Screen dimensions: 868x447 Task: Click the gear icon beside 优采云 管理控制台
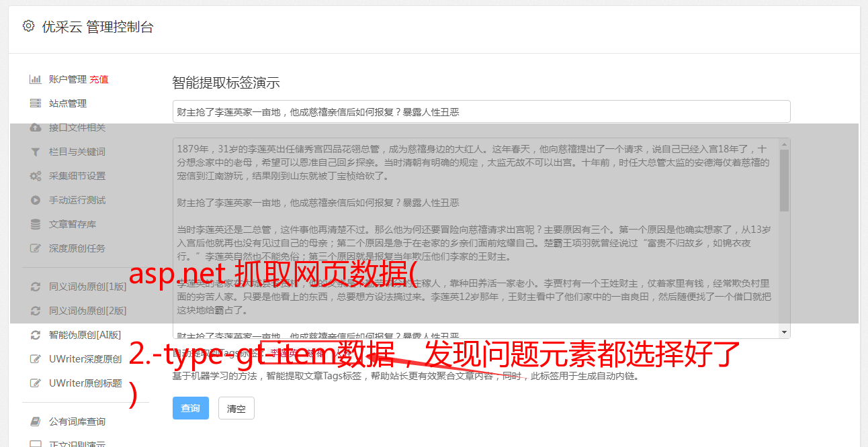tap(28, 26)
